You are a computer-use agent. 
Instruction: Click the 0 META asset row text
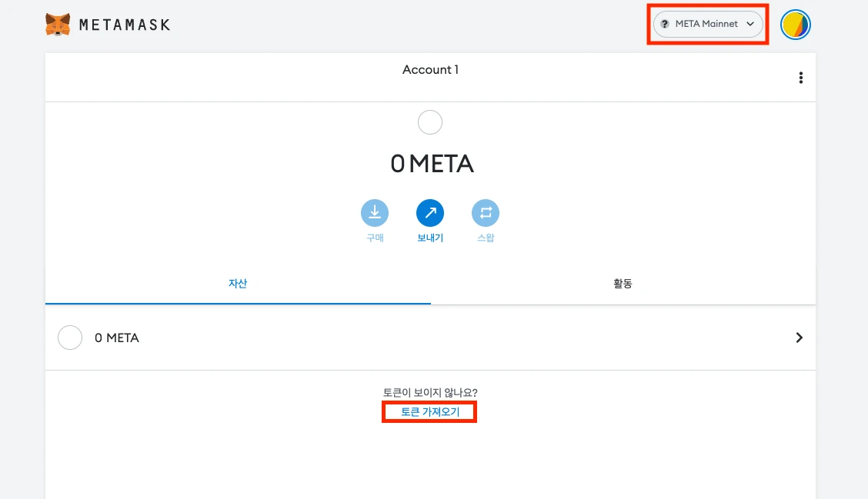pos(117,338)
